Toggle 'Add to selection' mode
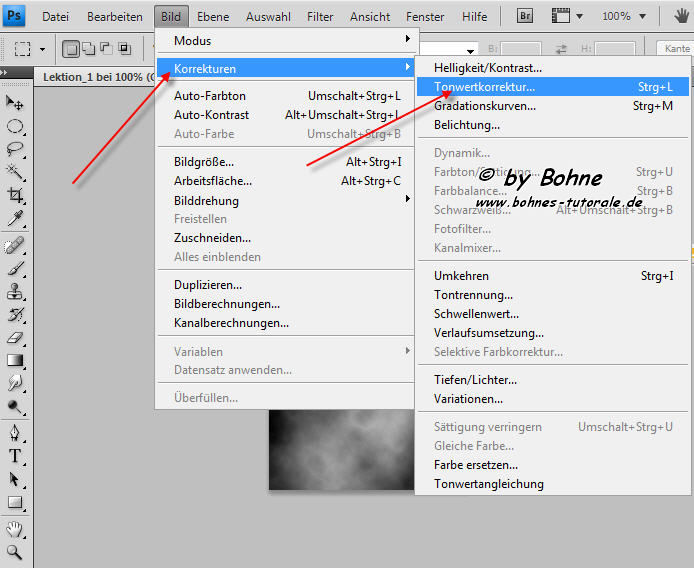The height and width of the screenshot is (568, 694). click(88, 48)
